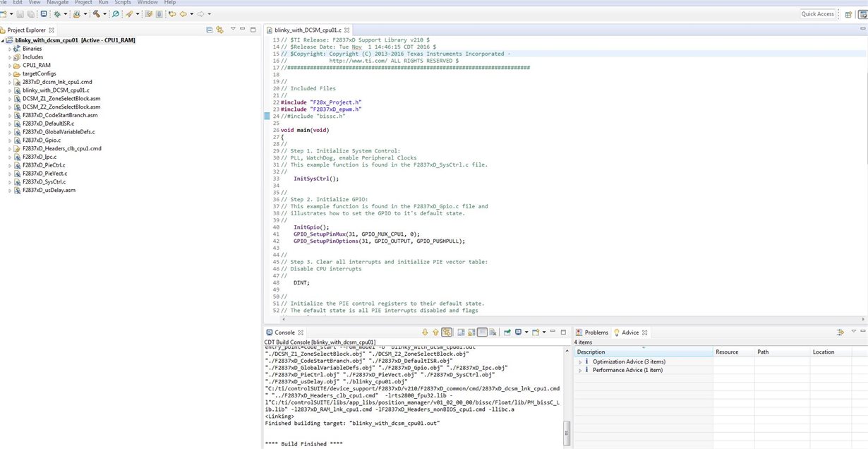The height and width of the screenshot is (449, 868).
Task: Select the Console tab
Action: coord(284,332)
